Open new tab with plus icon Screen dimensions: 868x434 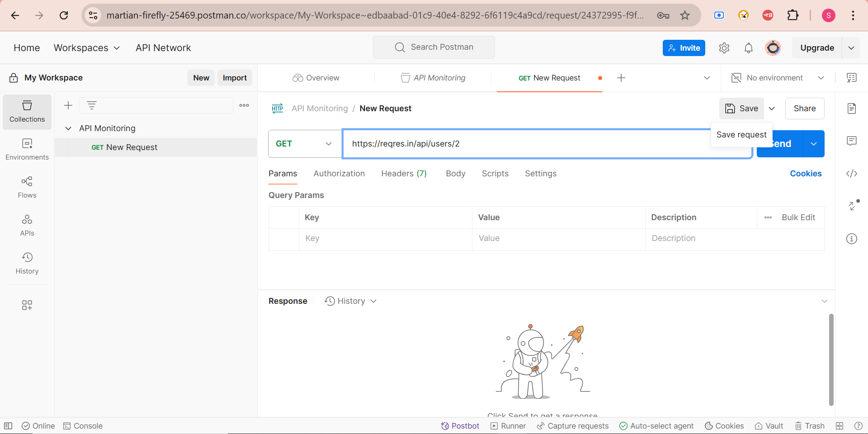(621, 78)
